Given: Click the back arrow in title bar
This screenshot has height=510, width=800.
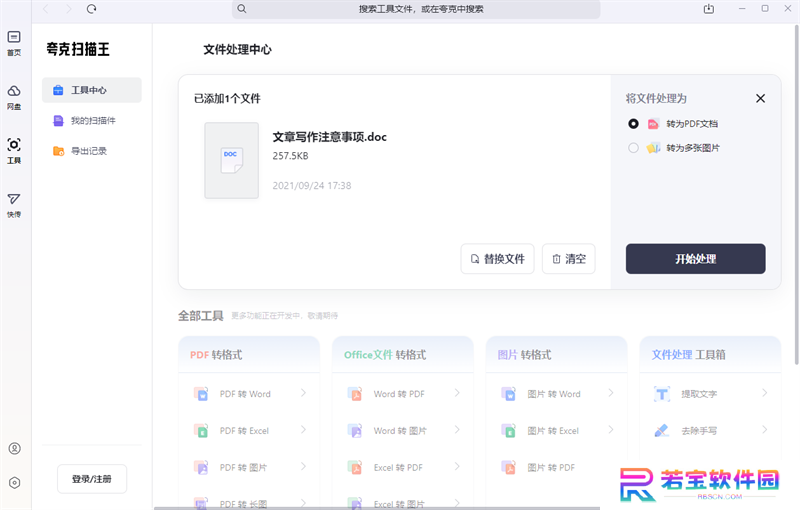Looking at the screenshot, I should [46, 9].
